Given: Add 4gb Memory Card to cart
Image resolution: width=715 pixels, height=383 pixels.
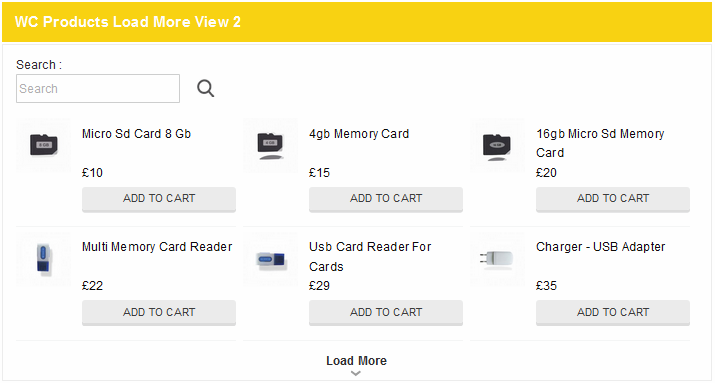Looking at the screenshot, I should pyautogui.click(x=386, y=199).
